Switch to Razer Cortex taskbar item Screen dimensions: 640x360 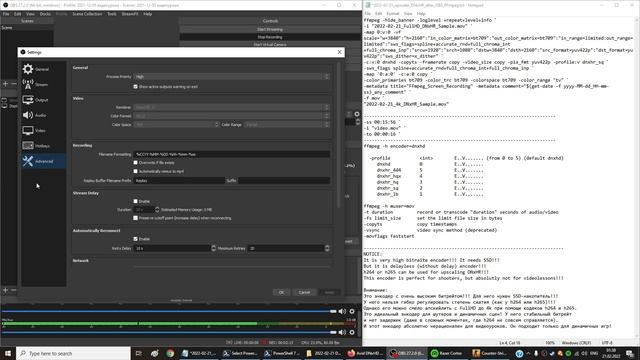tap(447, 353)
